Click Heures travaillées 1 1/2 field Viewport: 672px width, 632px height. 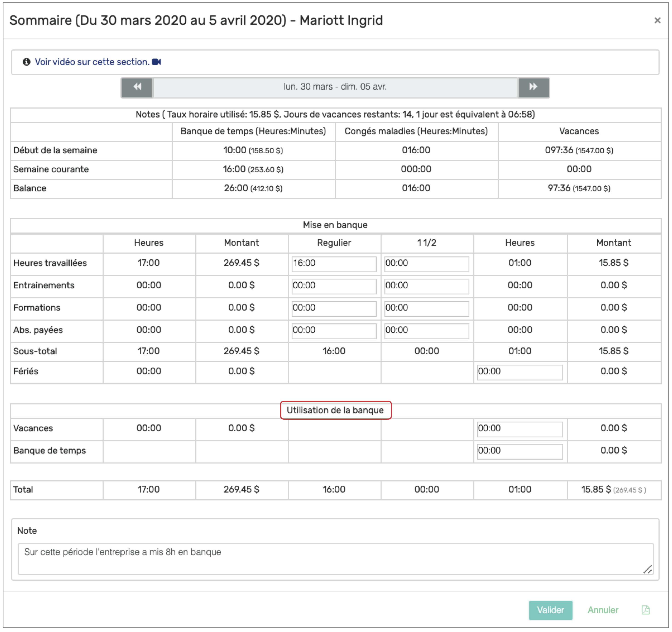(426, 264)
